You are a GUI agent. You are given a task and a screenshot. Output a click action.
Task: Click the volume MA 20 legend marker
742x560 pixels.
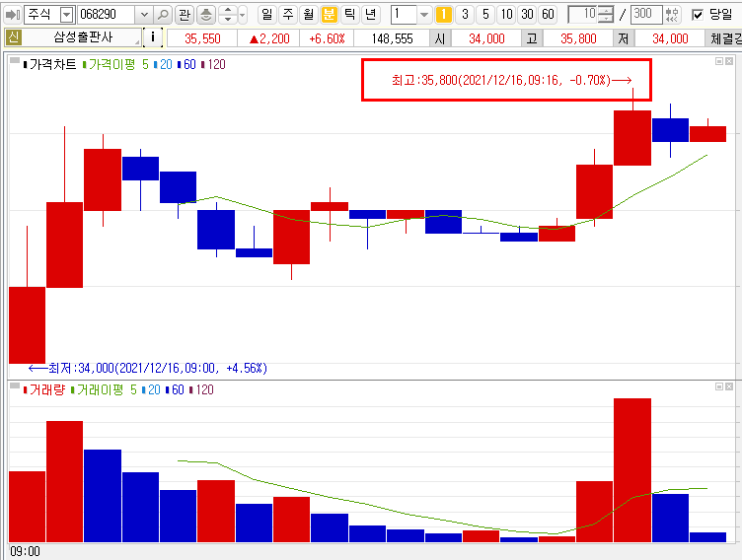click(x=151, y=389)
